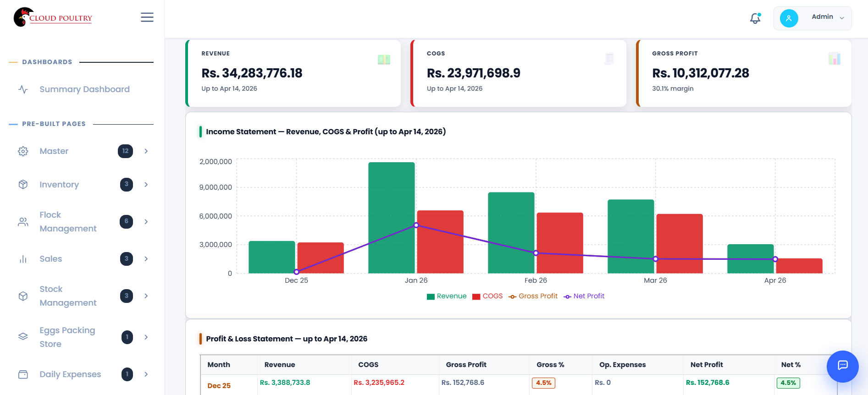Open the notifications bell
868x395 pixels.
[x=755, y=18]
